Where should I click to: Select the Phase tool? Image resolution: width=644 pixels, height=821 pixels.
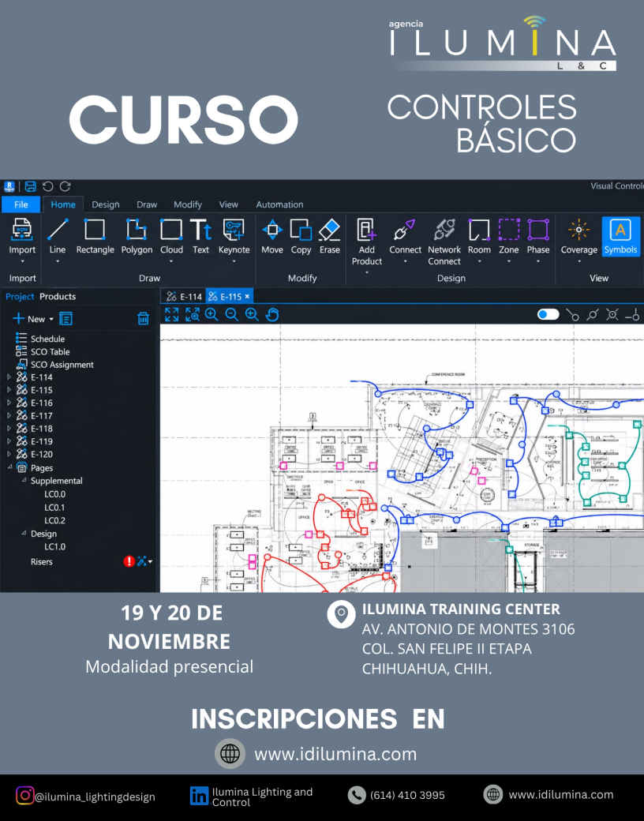point(538,237)
